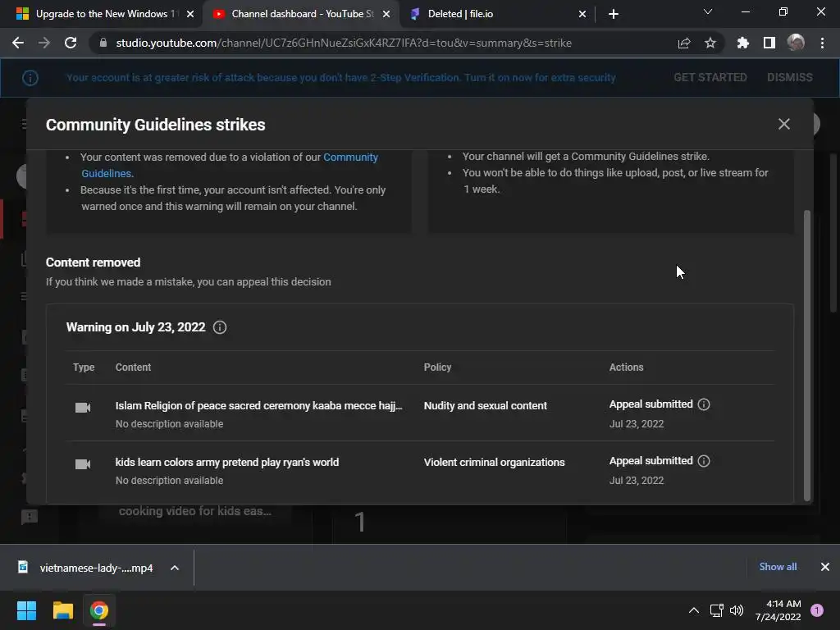Viewport: 840px width, 630px height.
Task: Dismiss the 2-Step Verification banner
Action: 790,78
